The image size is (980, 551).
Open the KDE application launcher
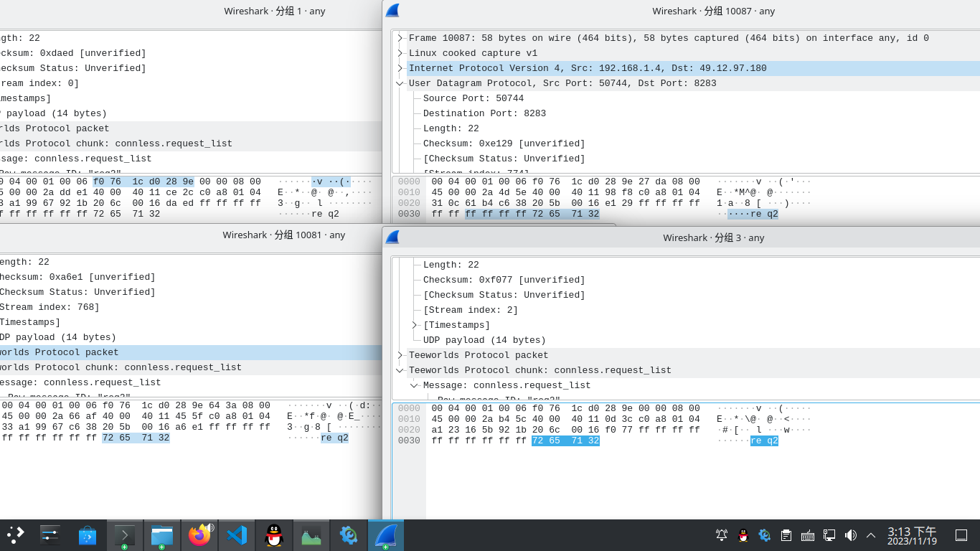point(16,535)
